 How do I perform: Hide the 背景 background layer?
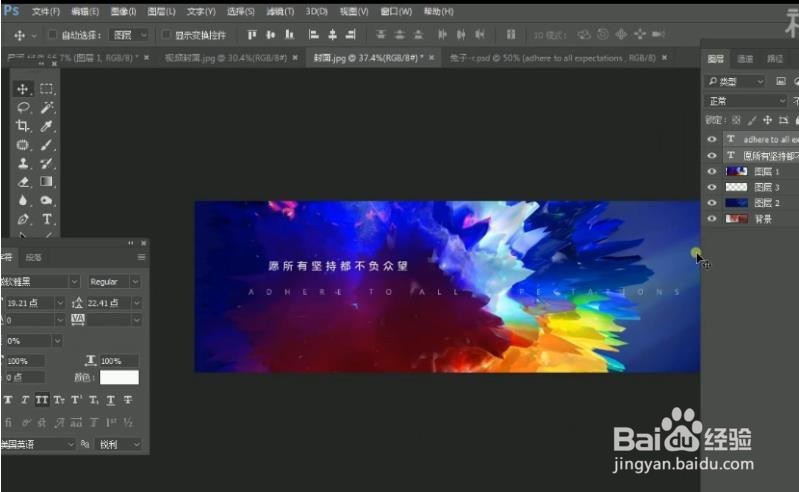pyautogui.click(x=712, y=218)
